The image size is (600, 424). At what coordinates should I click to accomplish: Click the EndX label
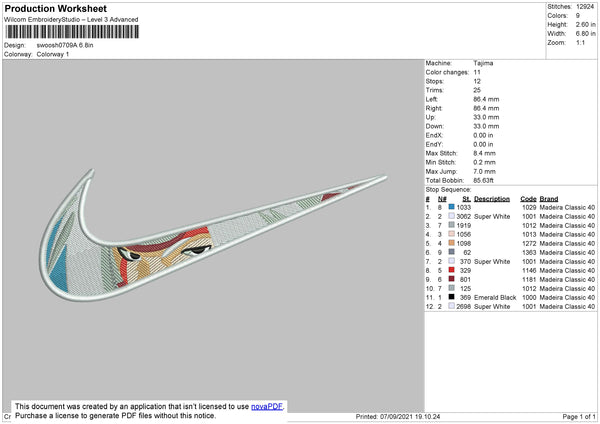pos(434,135)
